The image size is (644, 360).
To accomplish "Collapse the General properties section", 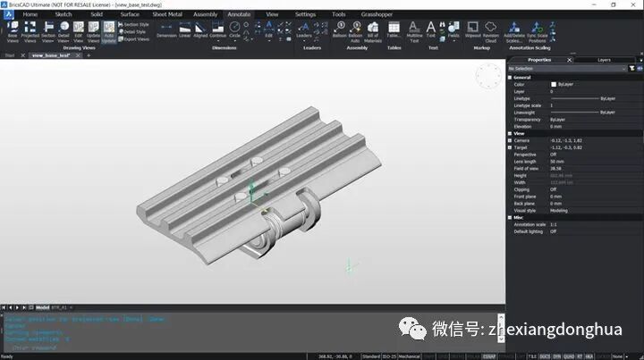I will 510,78.
